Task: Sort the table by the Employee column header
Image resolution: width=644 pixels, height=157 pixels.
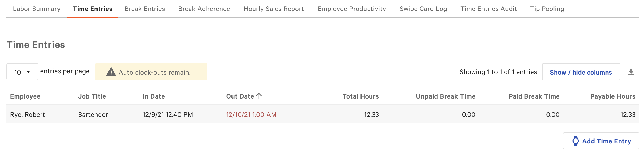Action: pyautogui.click(x=25, y=96)
